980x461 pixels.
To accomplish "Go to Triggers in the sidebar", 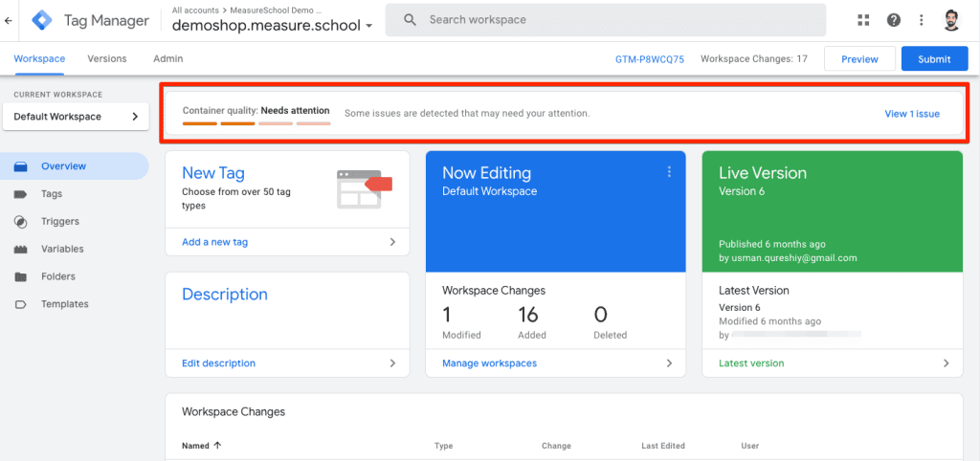I will tap(59, 222).
